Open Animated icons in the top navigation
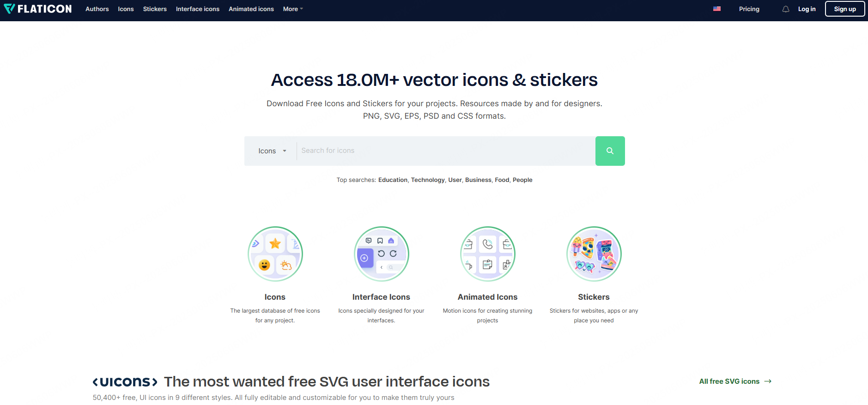The width and height of the screenshot is (868, 405). tap(251, 9)
